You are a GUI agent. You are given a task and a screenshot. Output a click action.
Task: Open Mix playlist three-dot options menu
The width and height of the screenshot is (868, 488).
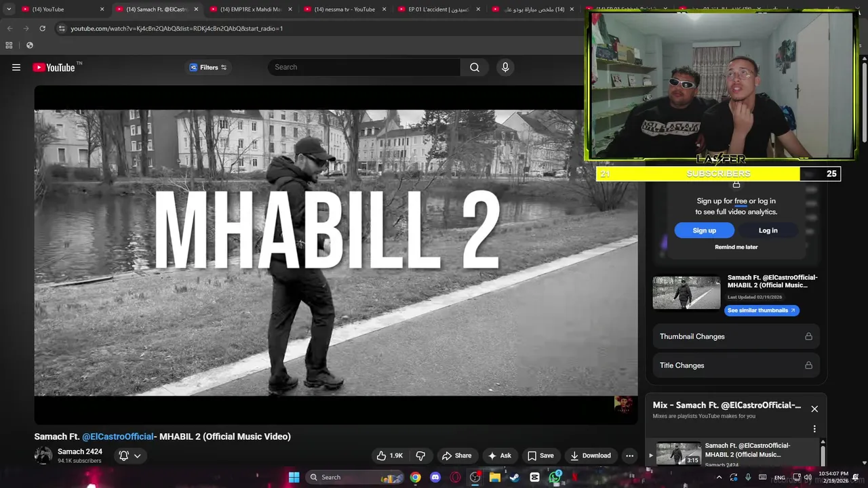coord(814,429)
